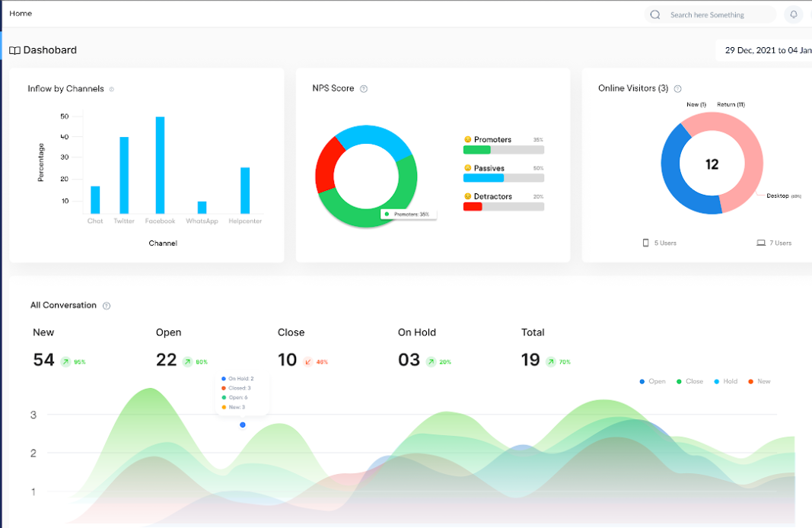Viewport: 812px width, 528px height.
Task: Toggle the Close series in chart legend
Action: 689,381
